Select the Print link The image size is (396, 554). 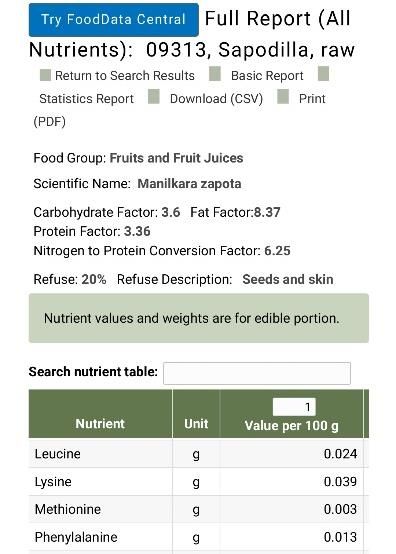tap(312, 99)
